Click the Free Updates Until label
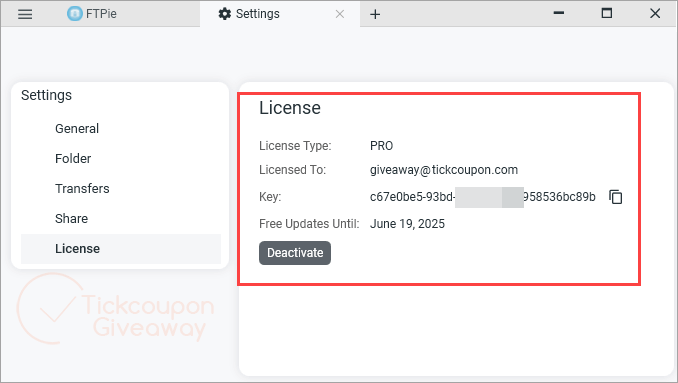Image resolution: width=678 pixels, height=383 pixels. 309,224
